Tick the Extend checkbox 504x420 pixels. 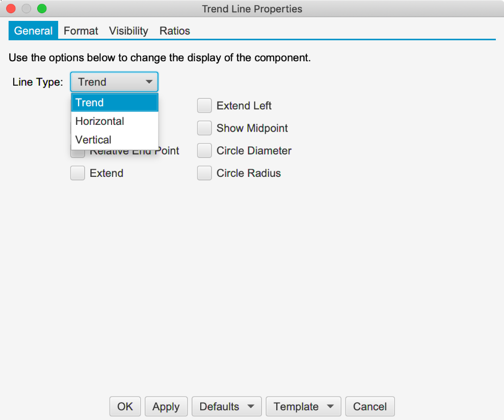pos(77,173)
